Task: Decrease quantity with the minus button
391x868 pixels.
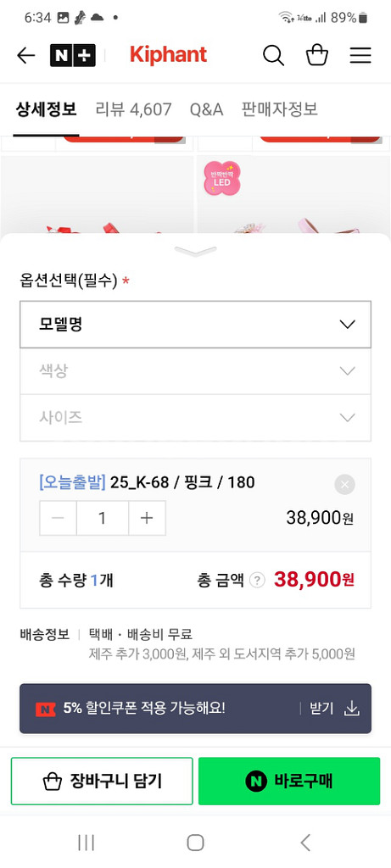Action: pyautogui.click(x=58, y=518)
